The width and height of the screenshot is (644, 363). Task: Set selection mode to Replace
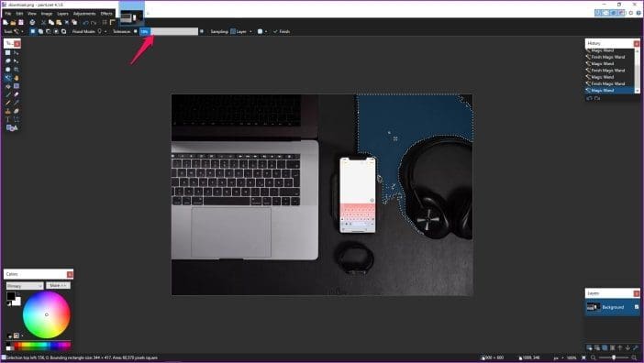33,31
